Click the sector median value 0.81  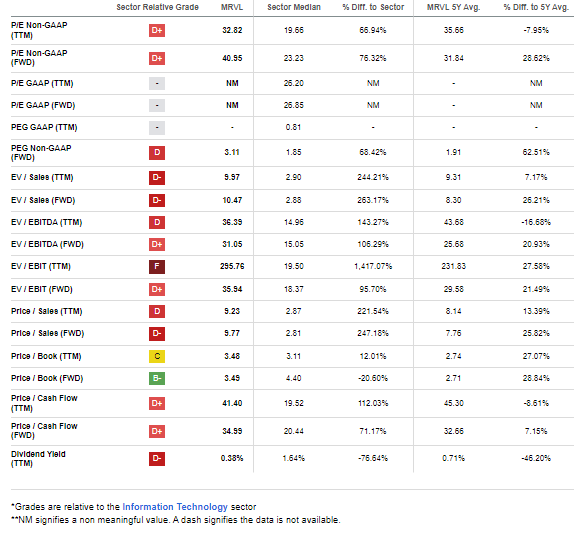[x=294, y=127]
